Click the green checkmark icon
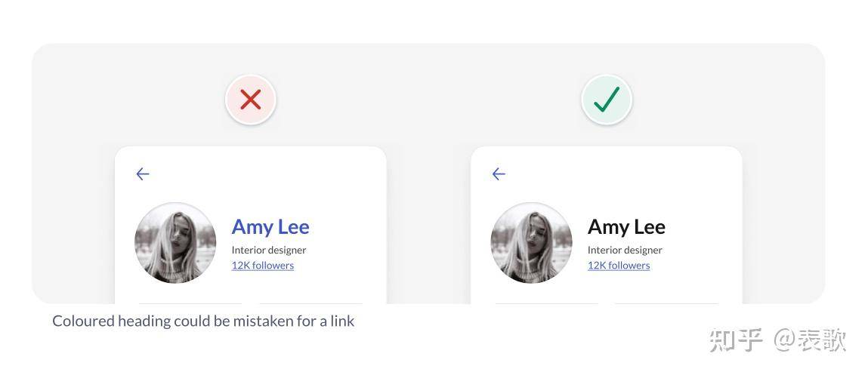Viewport: 868px width, 375px height. pyautogui.click(x=607, y=100)
